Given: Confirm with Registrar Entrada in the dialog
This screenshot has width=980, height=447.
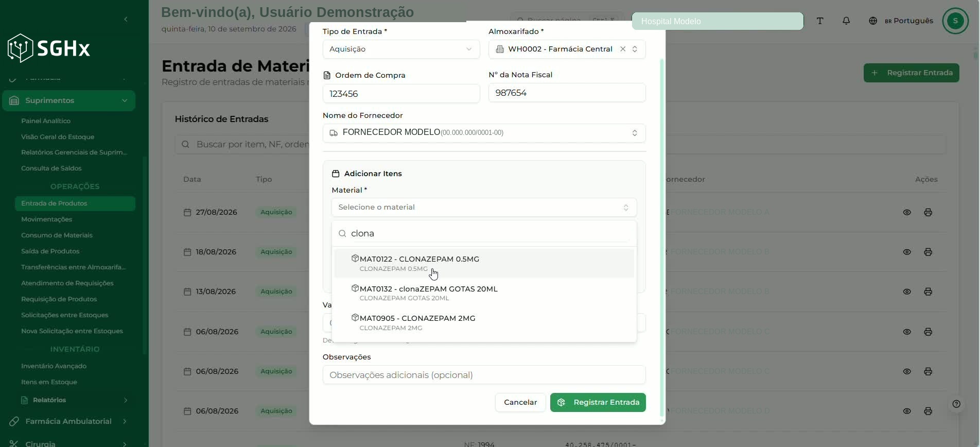Looking at the screenshot, I should click(598, 402).
